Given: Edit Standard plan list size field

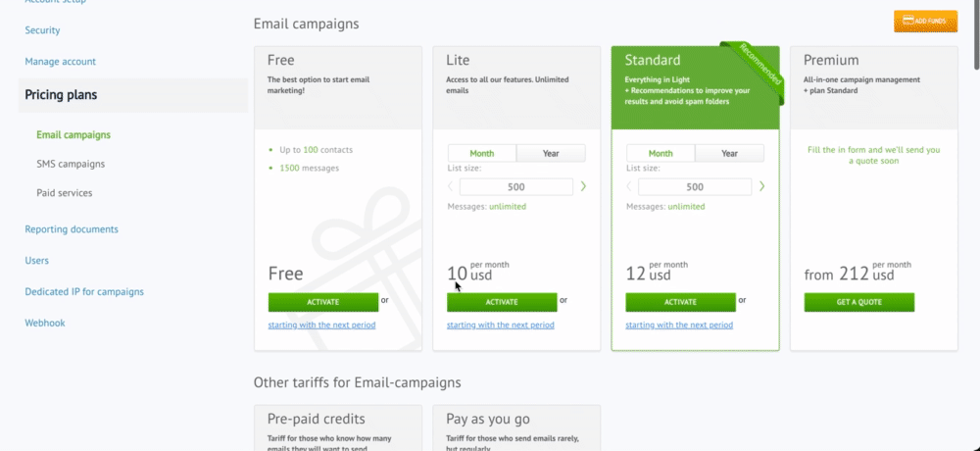Looking at the screenshot, I should click(x=695, y=187).
